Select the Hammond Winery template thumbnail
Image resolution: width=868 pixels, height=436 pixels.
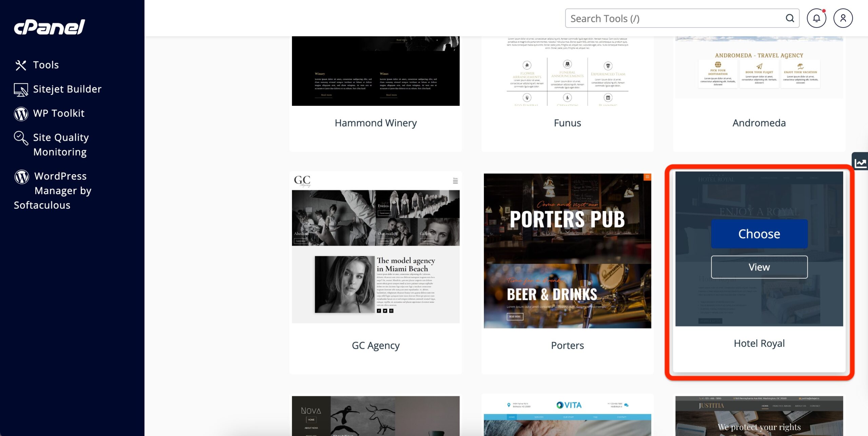pos(376,71)
